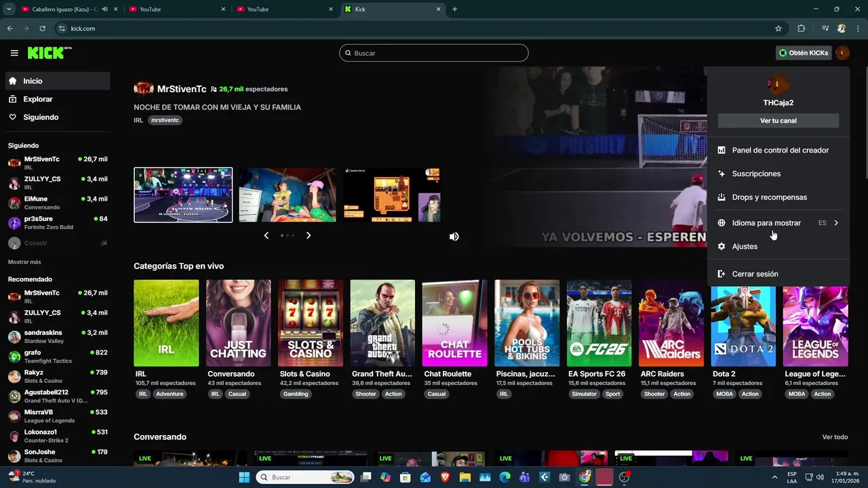The image size is (868, 488).
Task: Click the Ver tu canal button
Action: 778,121
